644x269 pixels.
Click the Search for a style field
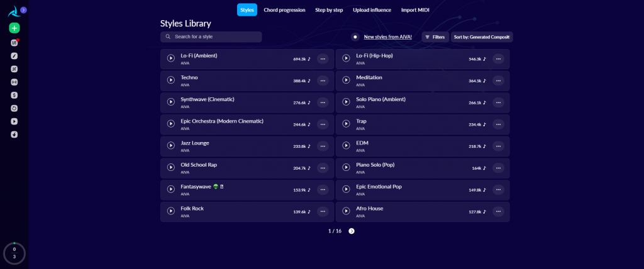211,36
